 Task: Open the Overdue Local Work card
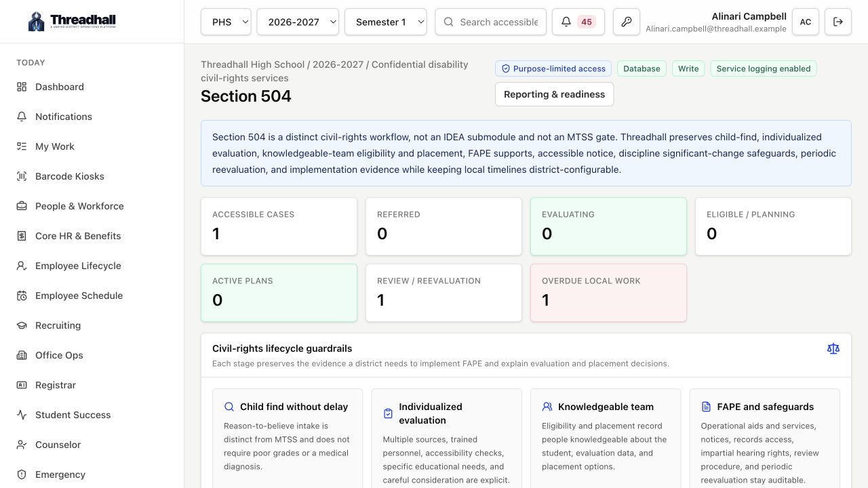[608, 293]
